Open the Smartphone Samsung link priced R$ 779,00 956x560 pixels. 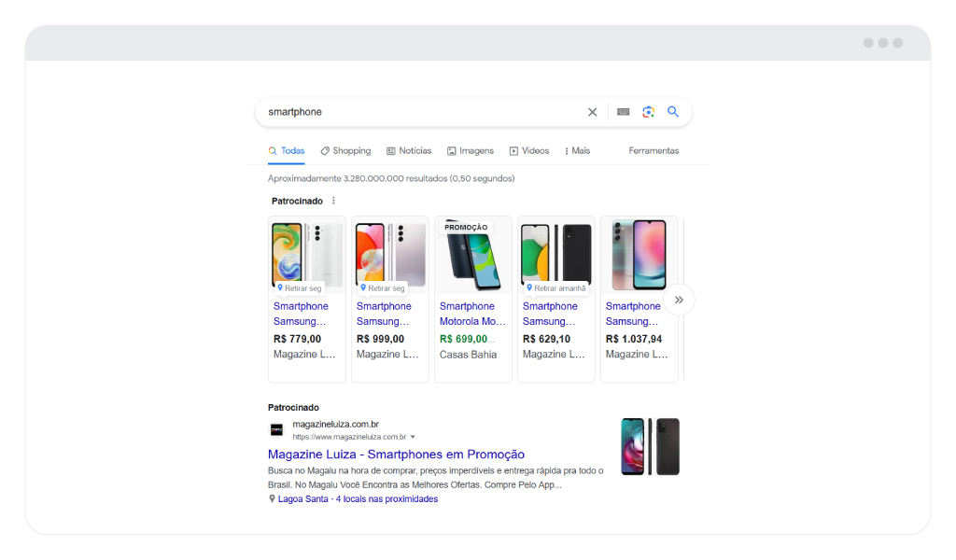301,314
